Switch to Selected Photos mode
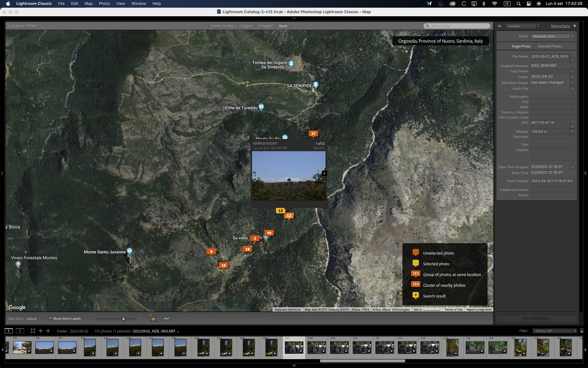 pyautogui.click(x=550, y=46)
